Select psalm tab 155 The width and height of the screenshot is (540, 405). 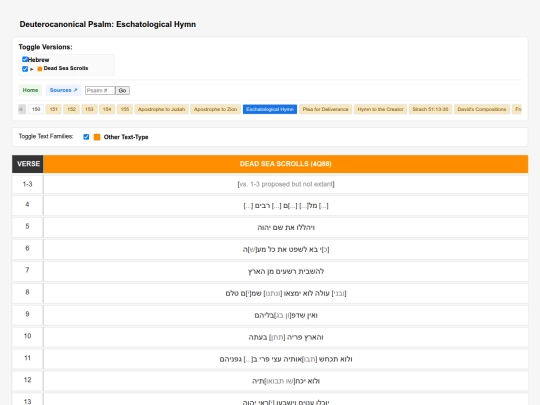tap(125, 109)
